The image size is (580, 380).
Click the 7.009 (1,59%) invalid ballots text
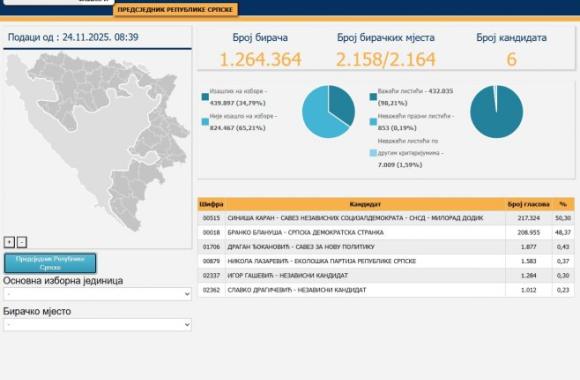[400, 165]
